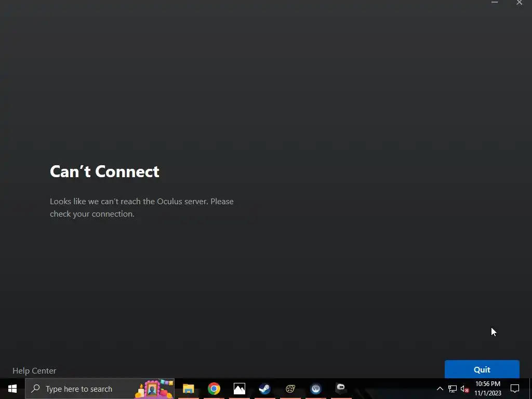Open the Action Center notifications icon

click(x=515, y=389)
